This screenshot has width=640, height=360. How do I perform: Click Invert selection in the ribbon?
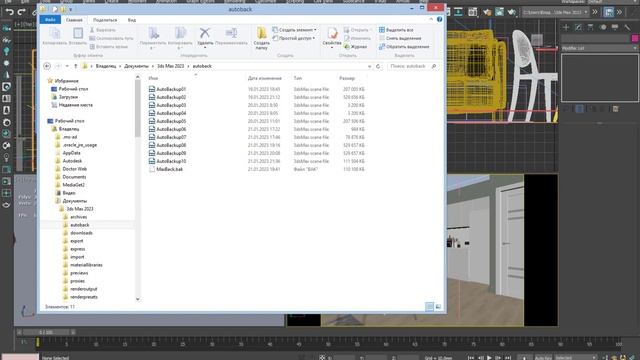(x=404, y=47)
